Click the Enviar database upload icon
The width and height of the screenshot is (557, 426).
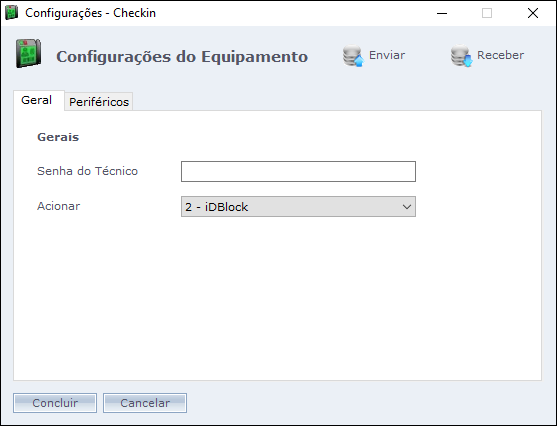353,55
